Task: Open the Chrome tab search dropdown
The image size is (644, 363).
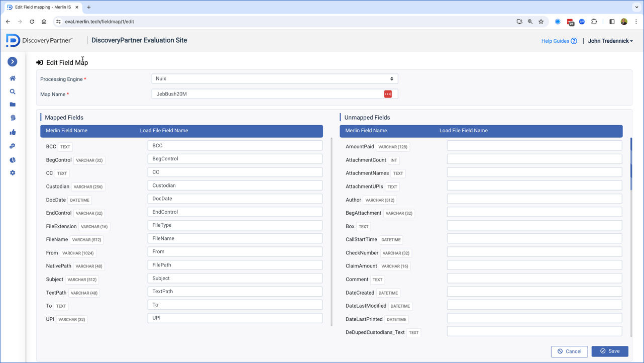Action: click(x=636, y=8)
